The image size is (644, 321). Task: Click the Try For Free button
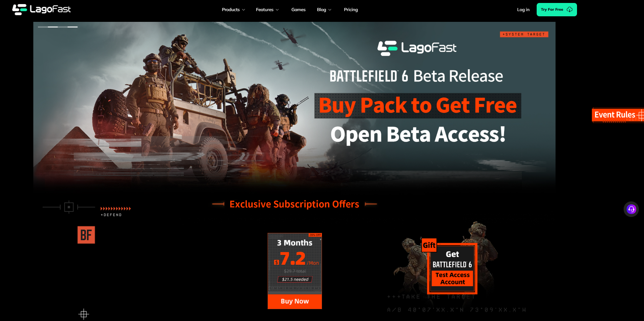pos(557,10)
